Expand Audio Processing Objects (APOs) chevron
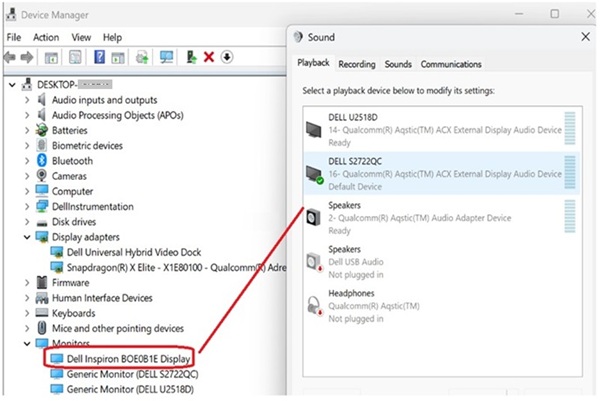 pyautogui.click(x=27, y=115)
